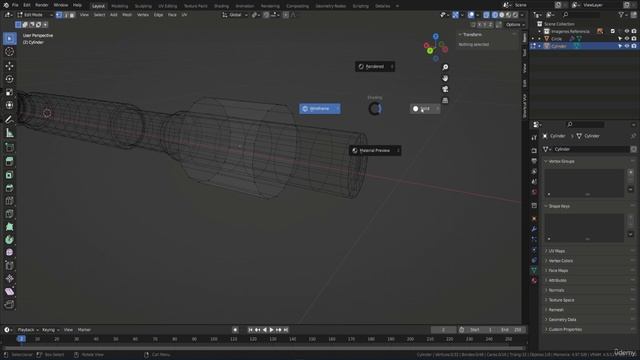Screen dimensions: 640x360
Task: Select the Smooth tool
Action: click(x=9, y=253)
